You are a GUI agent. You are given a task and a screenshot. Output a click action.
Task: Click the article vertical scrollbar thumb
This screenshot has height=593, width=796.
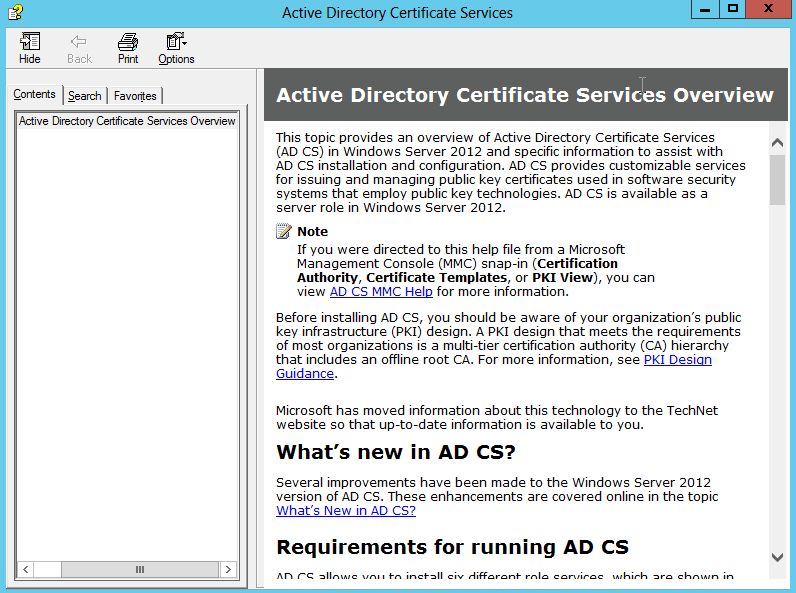click(x=777, y=180)
